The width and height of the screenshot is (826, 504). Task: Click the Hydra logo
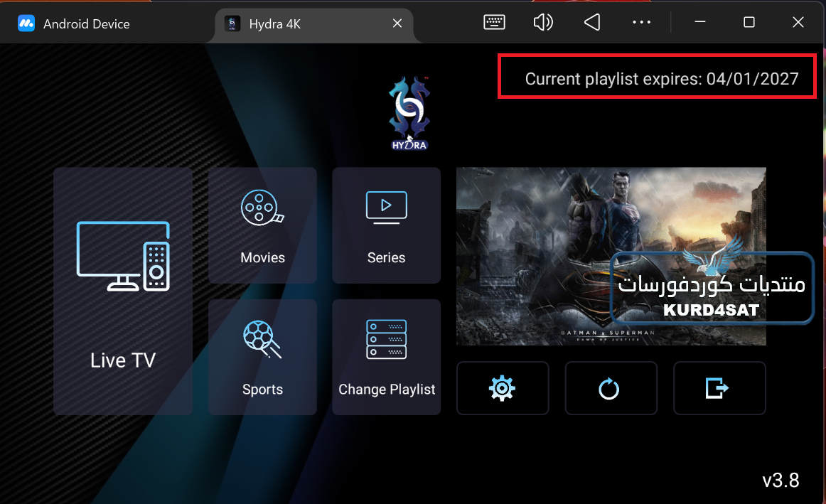410,113
